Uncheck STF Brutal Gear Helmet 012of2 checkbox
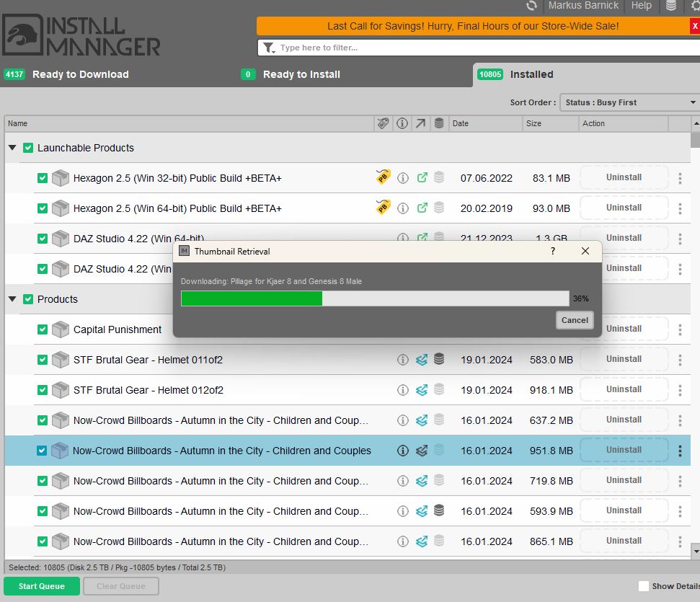The image size is (700, 602). pyautogui.click(x=43, y=390)
